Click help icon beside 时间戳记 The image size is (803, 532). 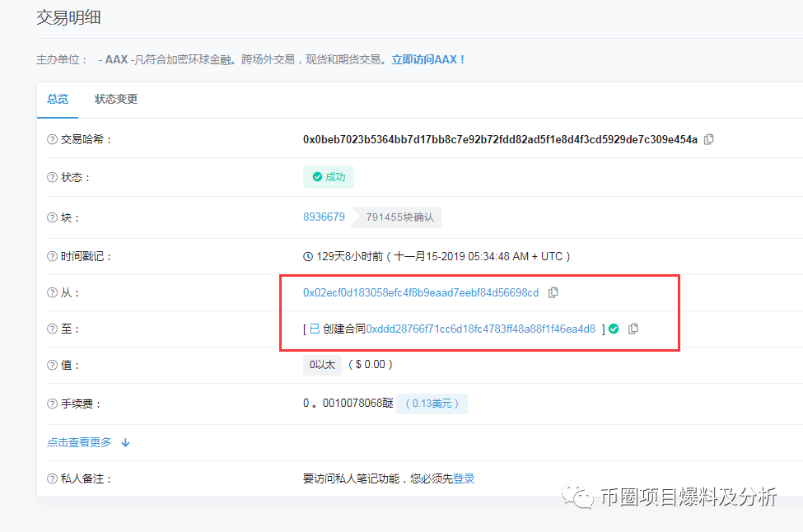[52, 256]
